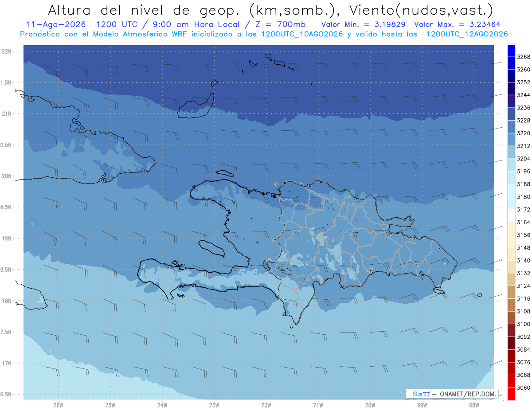Screen dimensions: 532x411
Task: Click the colorbar label 3188
Action: coord(524,184)
